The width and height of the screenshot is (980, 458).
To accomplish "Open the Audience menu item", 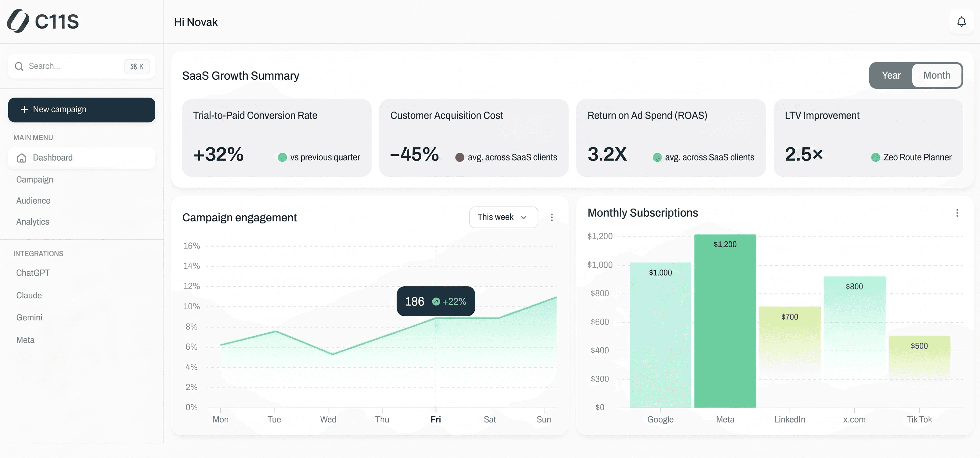I will point(33,200).
